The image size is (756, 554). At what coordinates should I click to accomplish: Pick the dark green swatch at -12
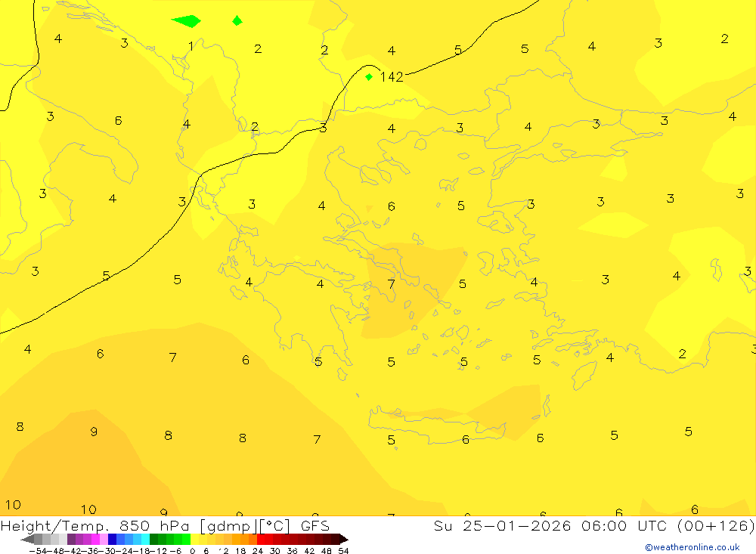[153, 539]
